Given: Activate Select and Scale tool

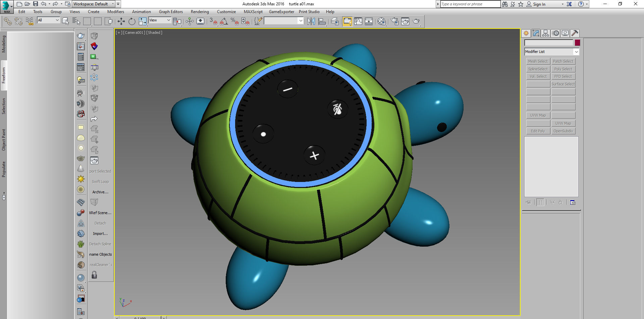Looking at the screenshot, I should [143, 21].
